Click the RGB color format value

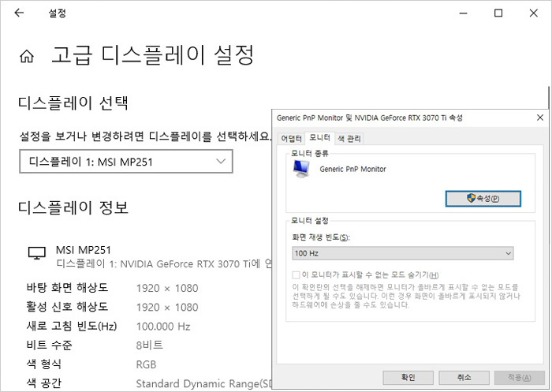pyautogui.click(x=146, y=364)
